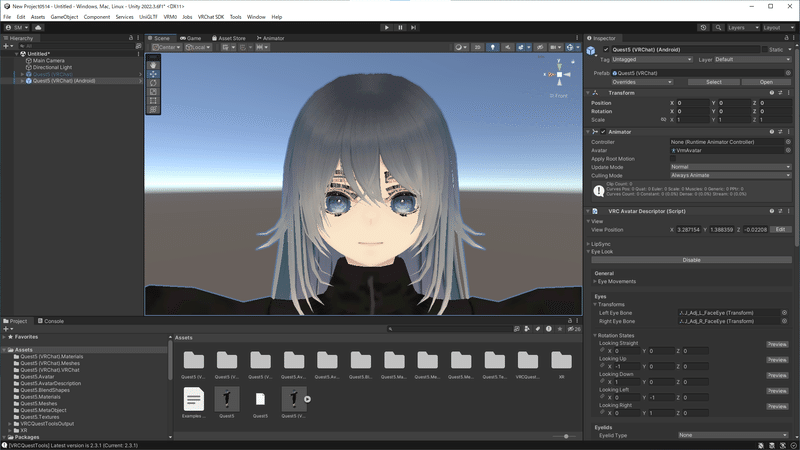Toggle scene audio button
The width and height of the screenshot is (800, 450).
click(x=507, y=47)
